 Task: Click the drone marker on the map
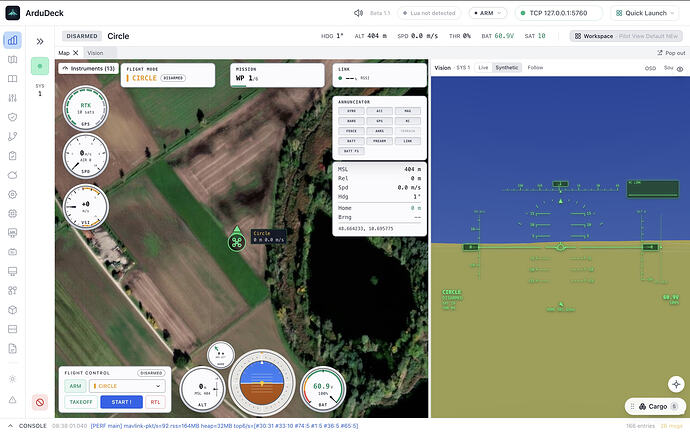click(x=237, y=242)
